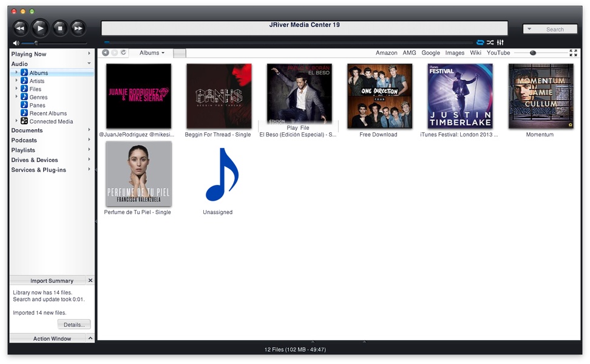Screen dimensions: 590x364
Task: Select Connected Media in the sidebar
Action: tap(51, 121)
